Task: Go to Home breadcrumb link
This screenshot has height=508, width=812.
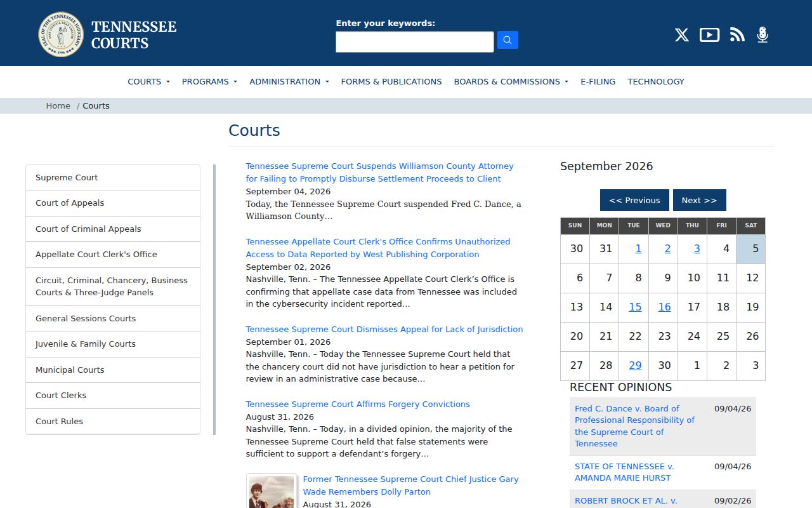Action: (x=58, y=106)
